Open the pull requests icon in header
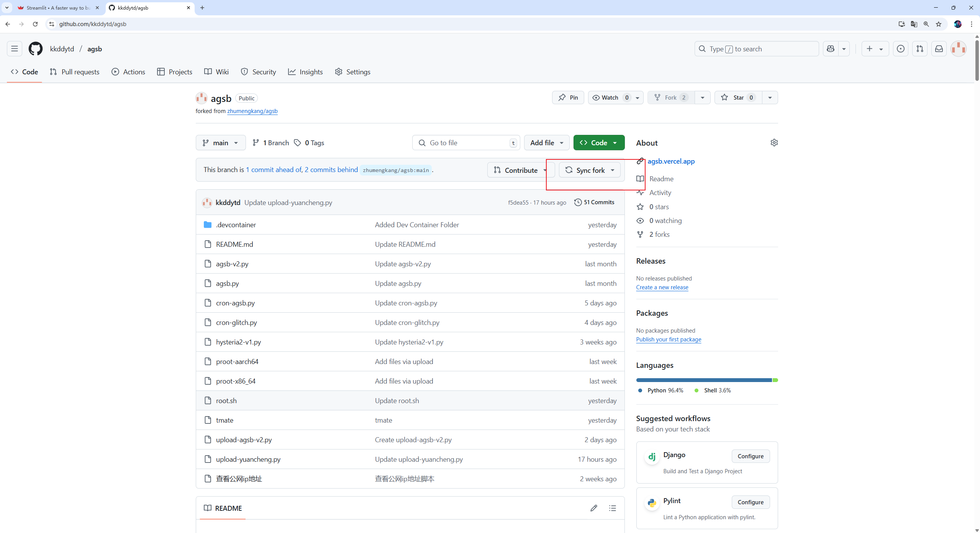 tap(920, 49)
